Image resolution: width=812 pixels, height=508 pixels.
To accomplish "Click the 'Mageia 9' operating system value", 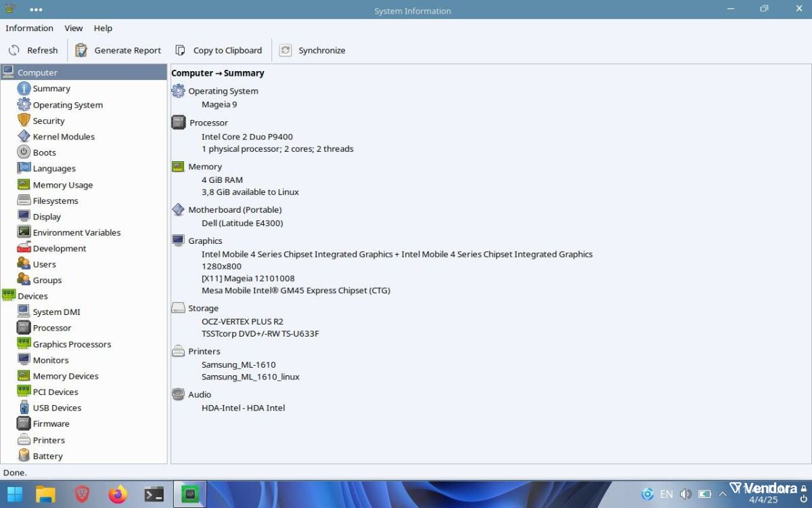I will (x=219, y=104).
